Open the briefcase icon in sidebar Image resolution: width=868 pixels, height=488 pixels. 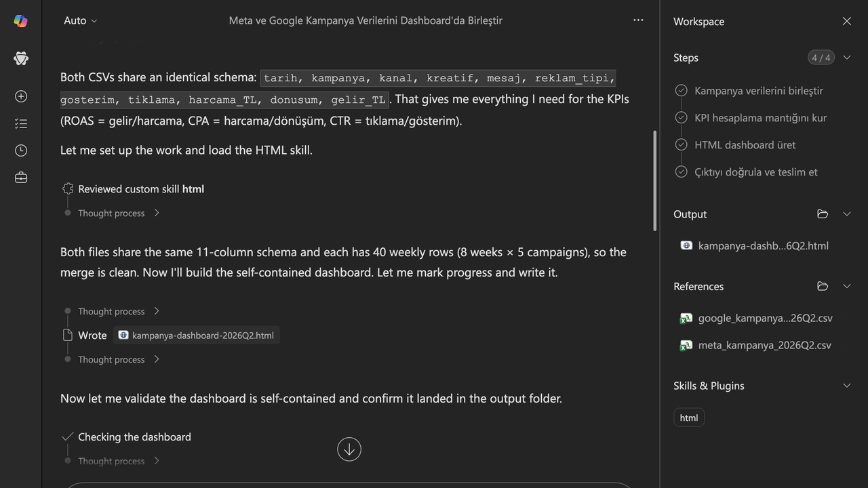21,178
